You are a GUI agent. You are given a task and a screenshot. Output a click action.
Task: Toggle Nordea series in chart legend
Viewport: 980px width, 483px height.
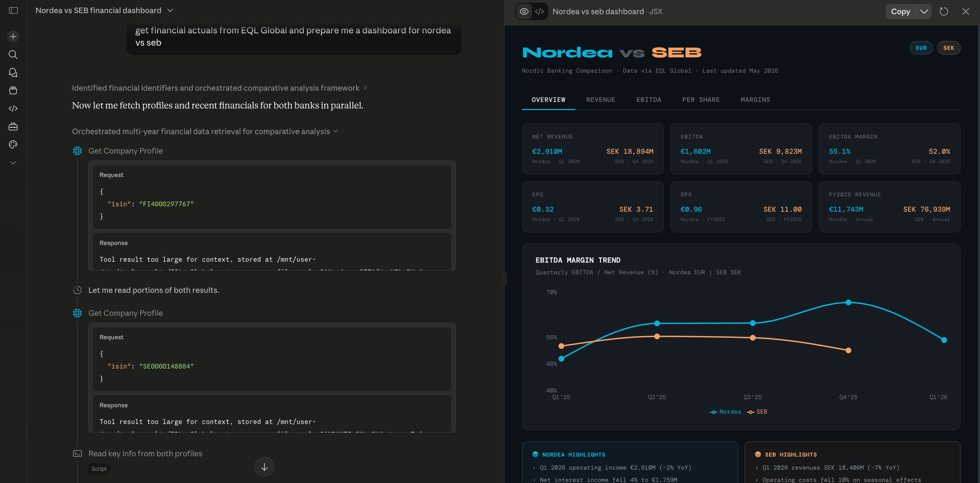725,412
